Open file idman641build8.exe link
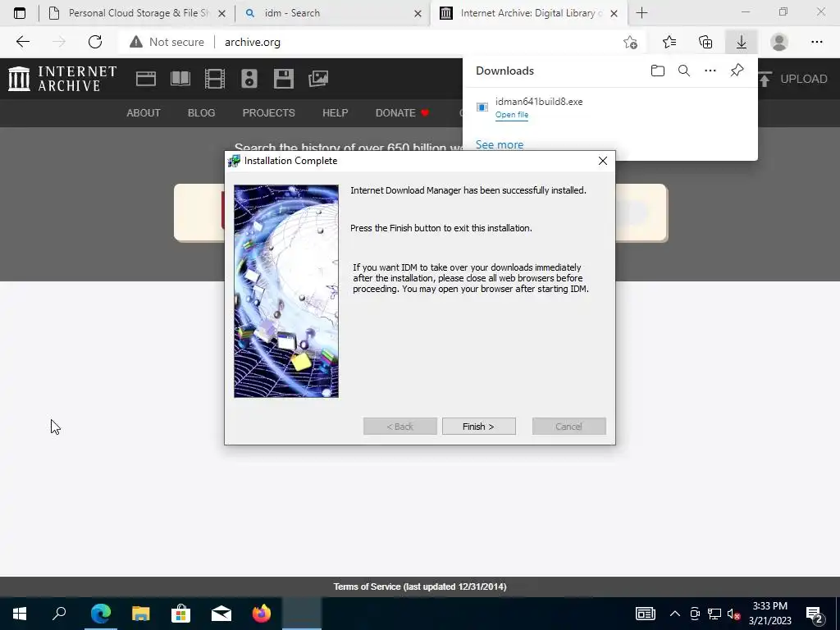Viewport: 840px width, 630px height. pyautogui.click(x=512, y=115)
